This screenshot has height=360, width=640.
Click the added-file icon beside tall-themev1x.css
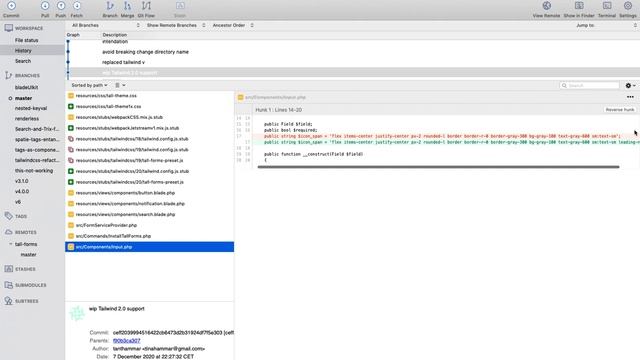pos(71,106)
